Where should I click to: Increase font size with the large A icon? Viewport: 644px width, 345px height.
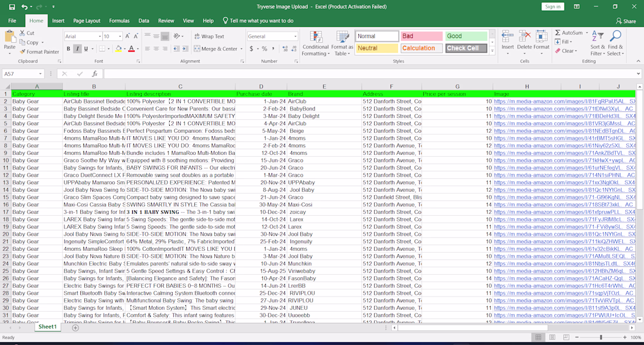127,36
